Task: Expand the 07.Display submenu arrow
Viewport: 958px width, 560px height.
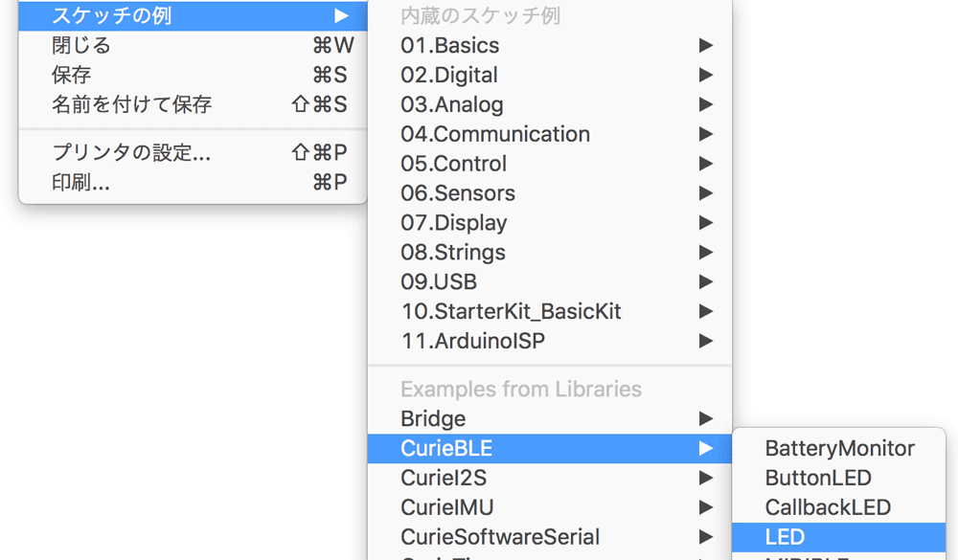Action: pos(706,222)
